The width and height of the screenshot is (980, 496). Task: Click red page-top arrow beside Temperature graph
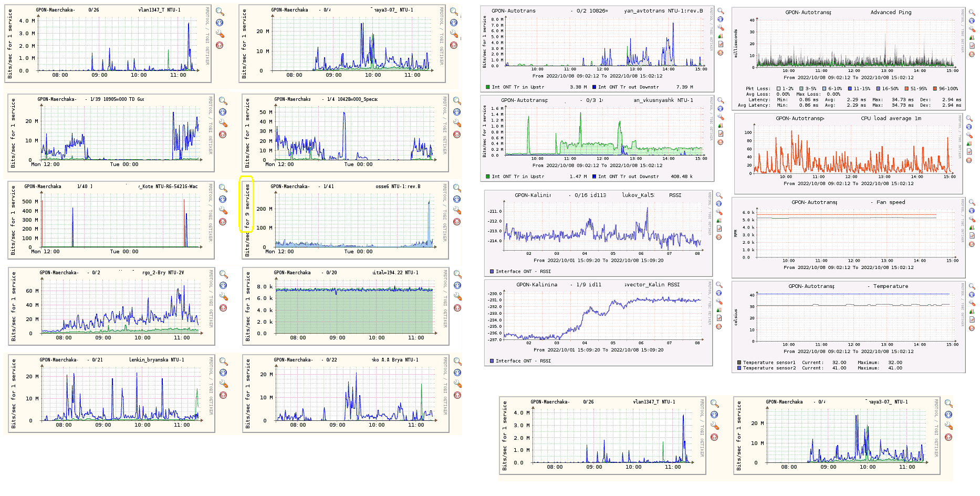(x=972, y=328)
